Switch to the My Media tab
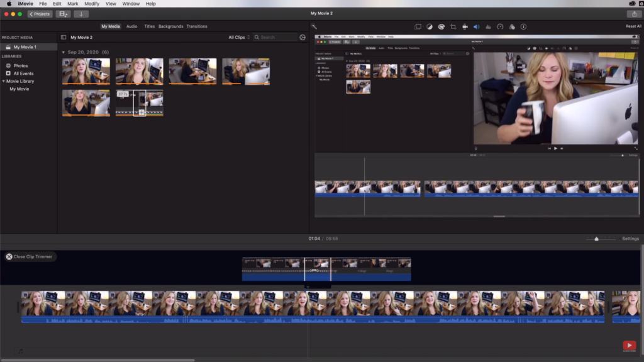Viewport: 644px width, 362px height. point(111,26)
